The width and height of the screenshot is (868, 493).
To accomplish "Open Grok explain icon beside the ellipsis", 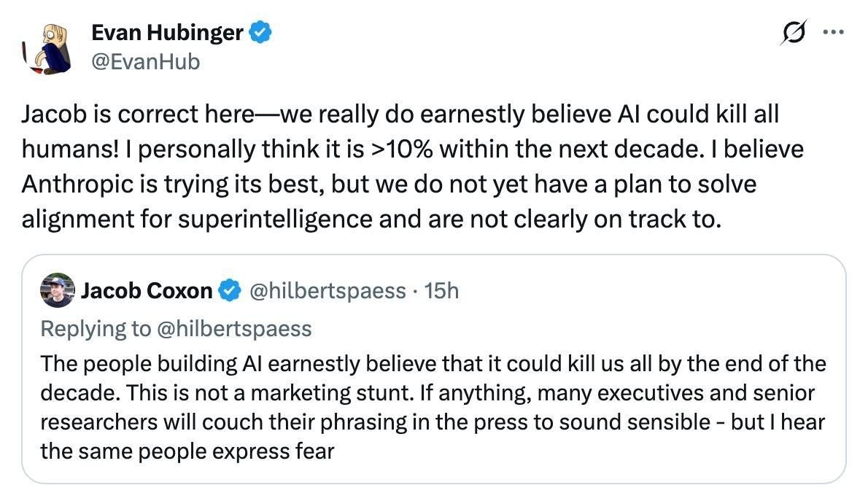I will (794, 32).
